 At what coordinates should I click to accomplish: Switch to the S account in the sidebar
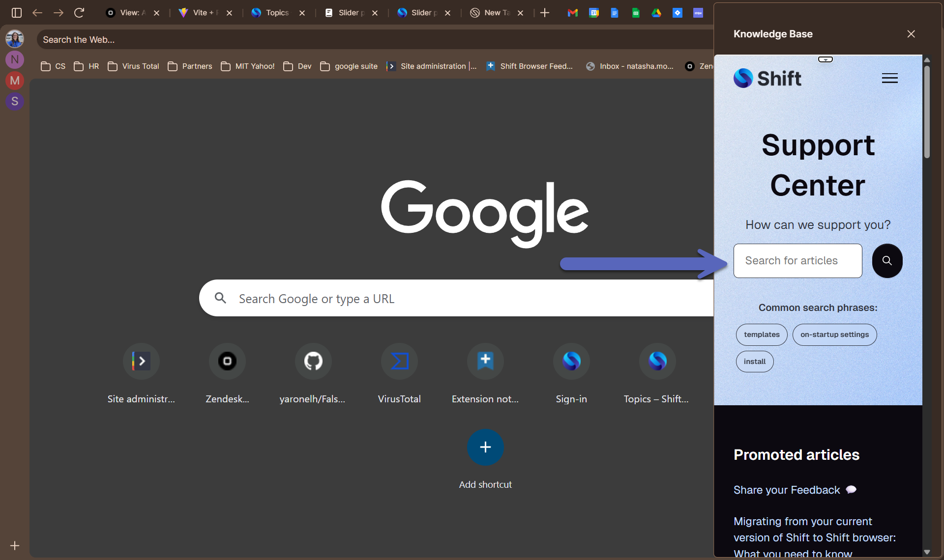click(15, 102)
